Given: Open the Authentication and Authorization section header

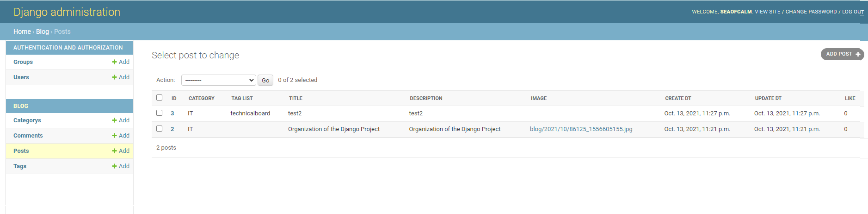Looking at the screenshot, I should 68,48.
